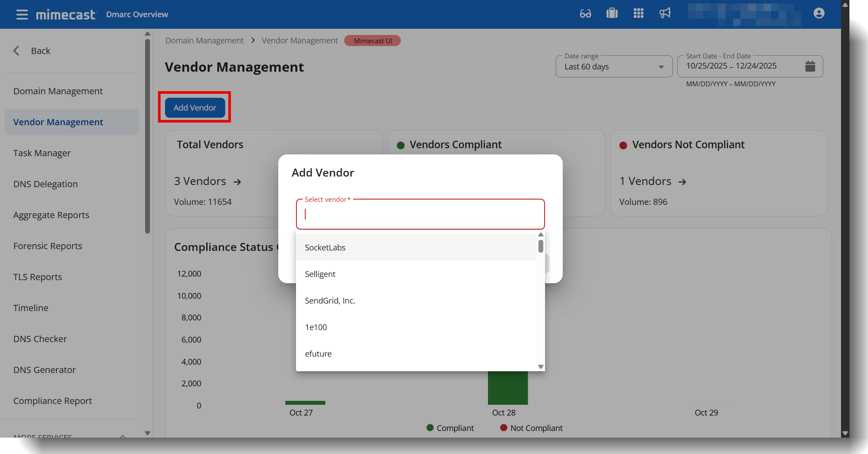Select SocketLabs from vendor list
Screen dimensions: 868x454
pos(325,248)
